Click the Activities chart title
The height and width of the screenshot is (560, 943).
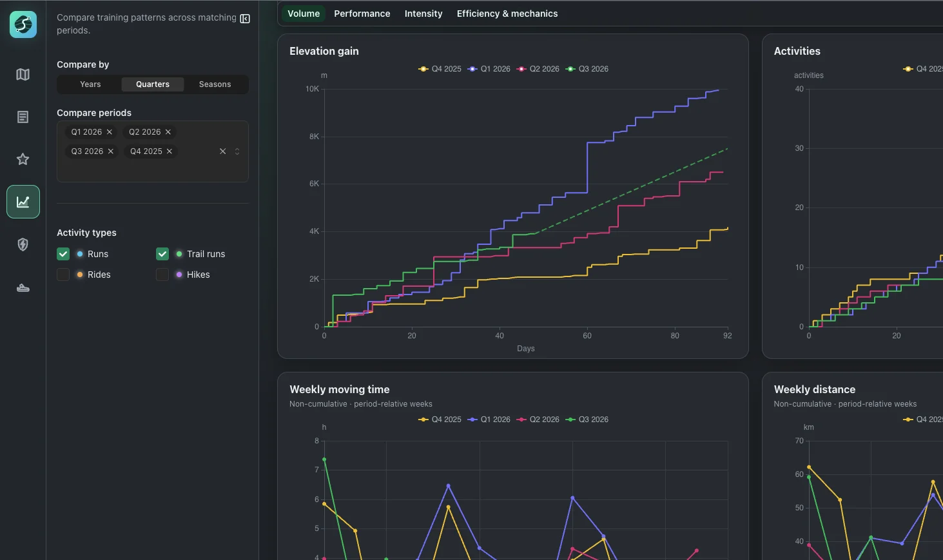point(797,52)
